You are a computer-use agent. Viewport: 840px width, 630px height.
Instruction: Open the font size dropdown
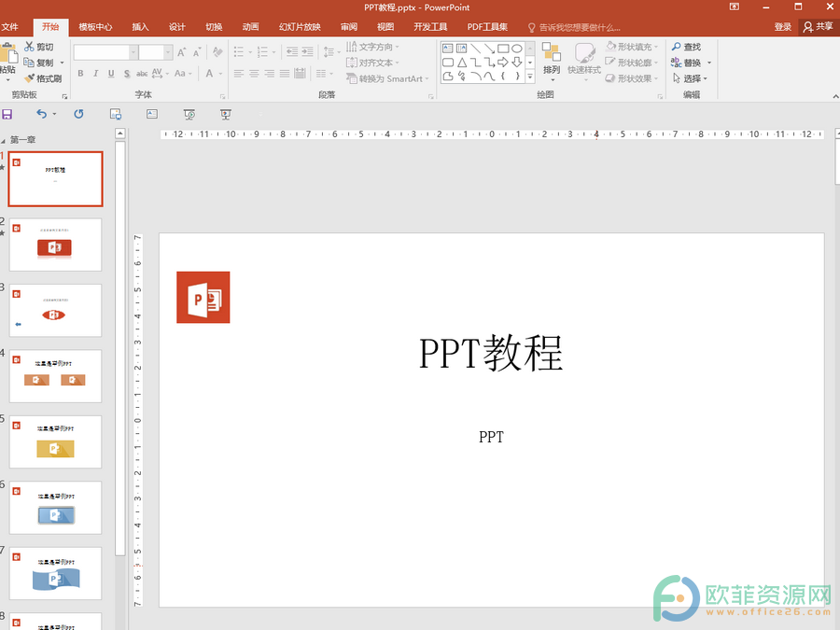point(168,52)
